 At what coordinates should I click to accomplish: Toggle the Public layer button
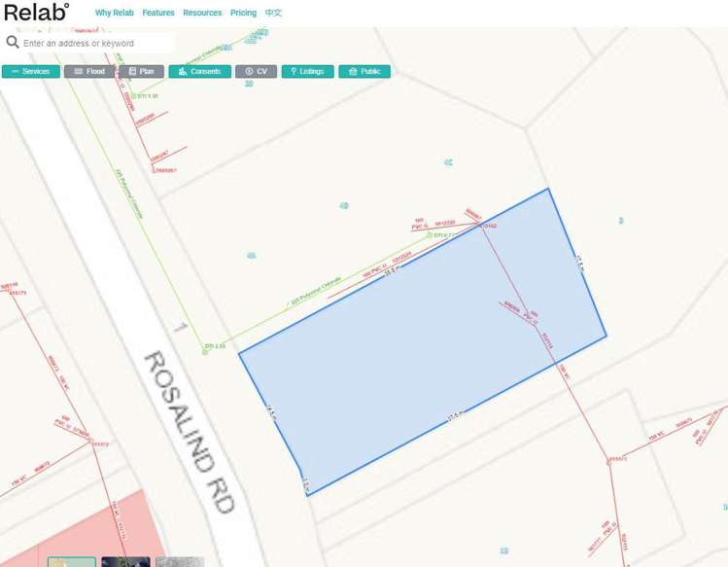(x=364, y=72)
